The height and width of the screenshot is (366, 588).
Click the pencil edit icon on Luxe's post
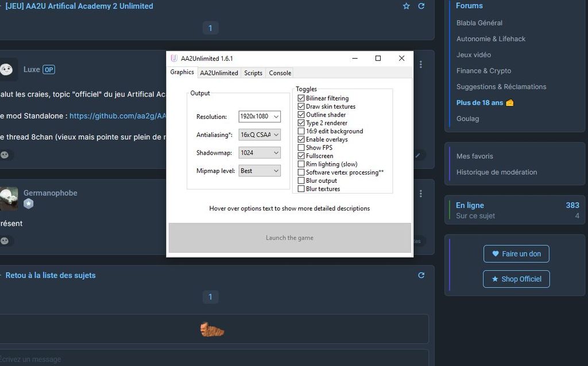tap(418, 155)
